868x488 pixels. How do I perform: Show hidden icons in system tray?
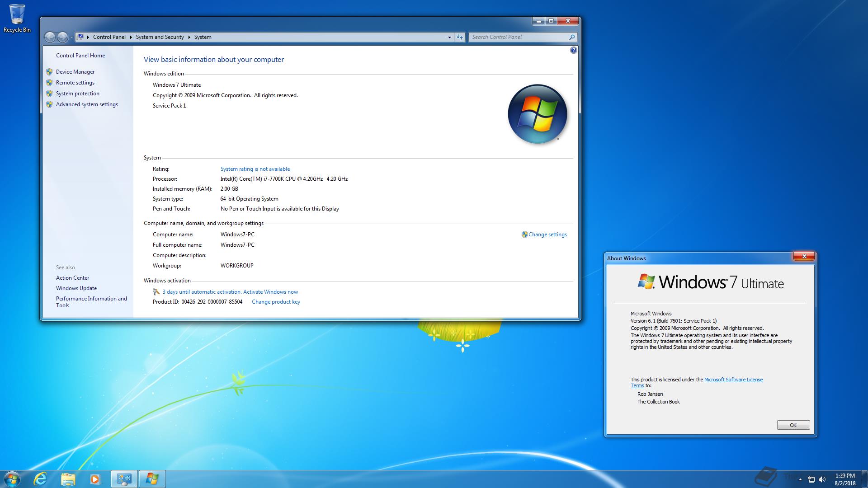point(800,479)
